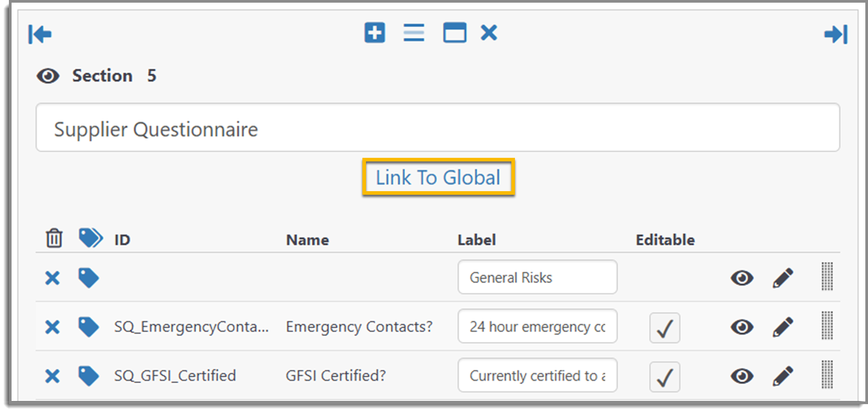Remove the Emergency Contacts question with its X icon
The image size is (868, 413).
point(52,327)
